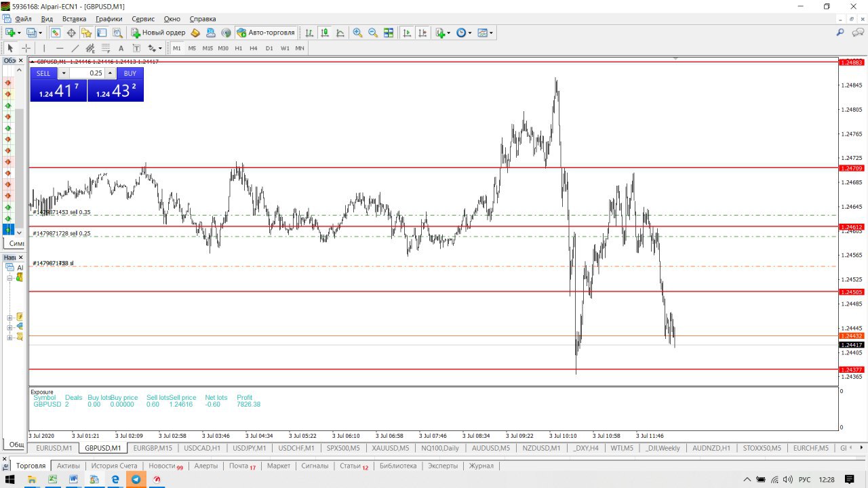The image size is (868, 488).
Task: Switch to the EURUSD,M1 chart tab
Action: [x=54, y=448]
